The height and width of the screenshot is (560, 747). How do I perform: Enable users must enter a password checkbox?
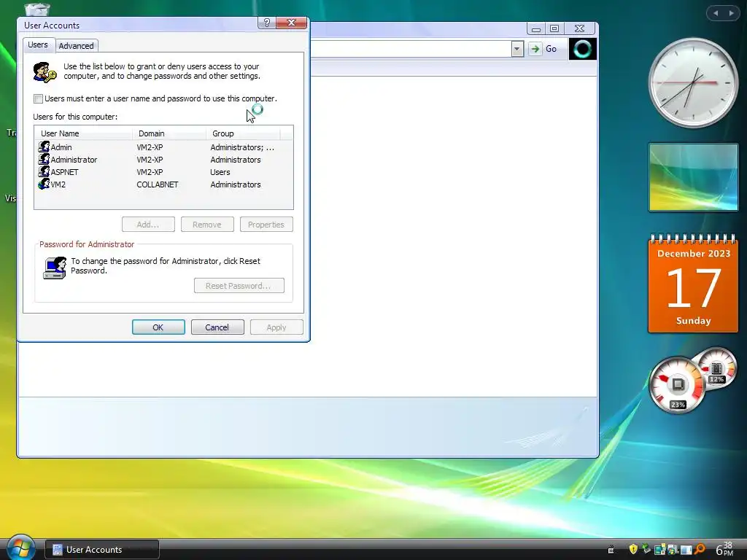tap(38, 98)
